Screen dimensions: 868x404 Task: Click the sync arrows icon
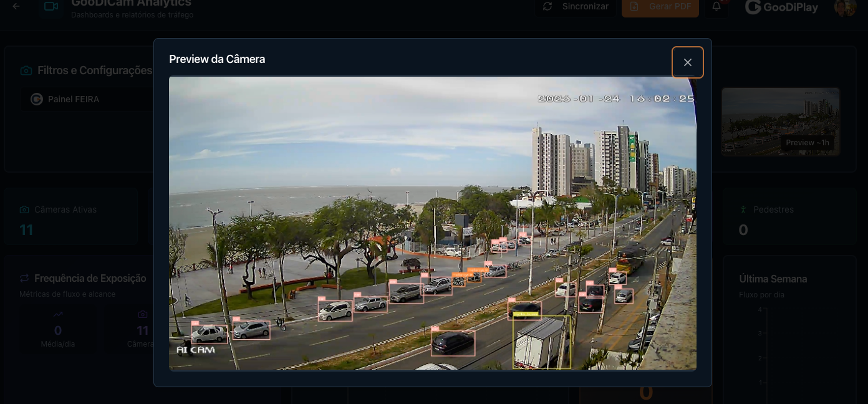click(547, 6)
